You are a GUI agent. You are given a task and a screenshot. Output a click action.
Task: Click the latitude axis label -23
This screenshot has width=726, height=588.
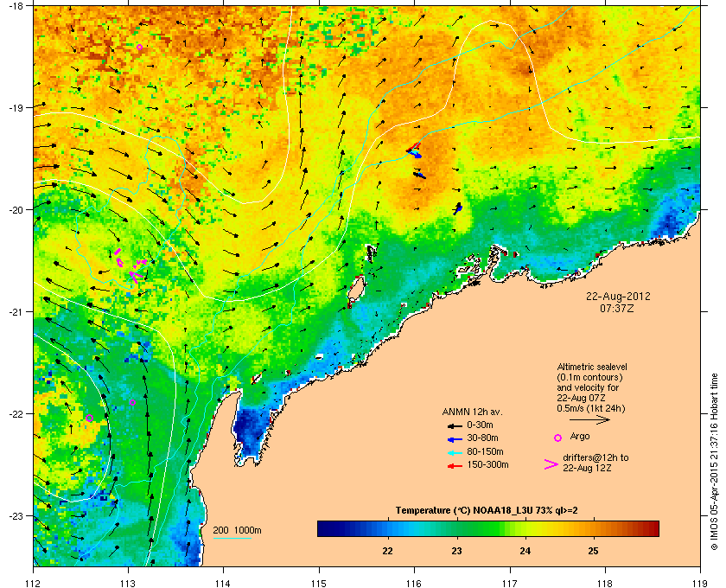pyautogui.click(x=16, y=515)
